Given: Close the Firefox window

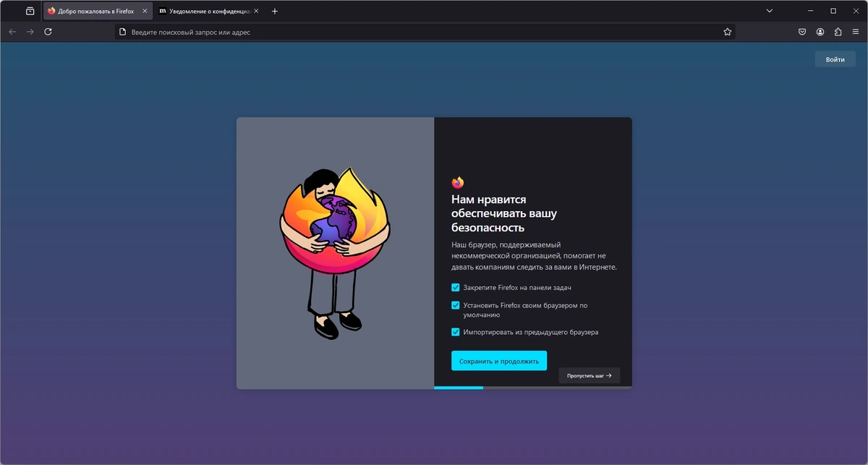Looking at the screenshot, I should point(856,11).
